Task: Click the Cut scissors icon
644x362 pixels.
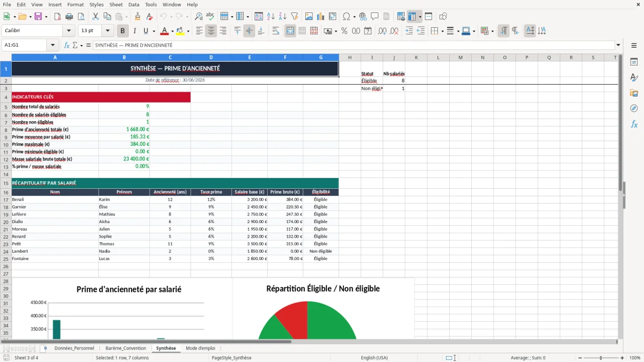Action: (x=96, y=17)
